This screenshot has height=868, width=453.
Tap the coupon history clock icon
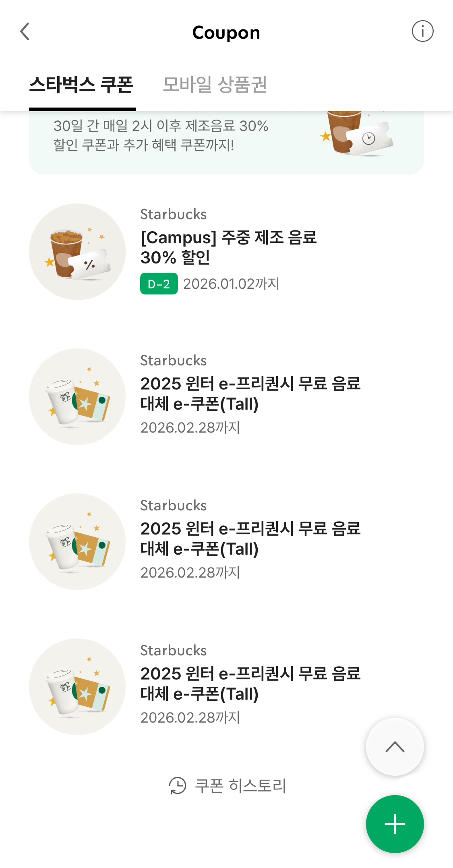pos(178,785)
